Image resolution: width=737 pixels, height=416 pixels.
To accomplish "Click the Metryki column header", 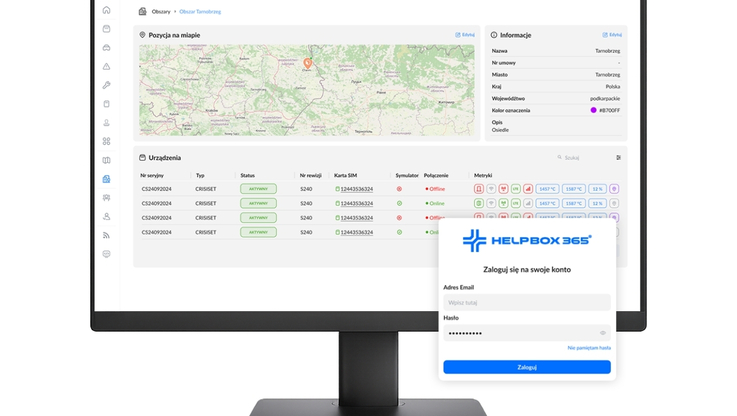I will pyautogui.click(x=483, y=175).
